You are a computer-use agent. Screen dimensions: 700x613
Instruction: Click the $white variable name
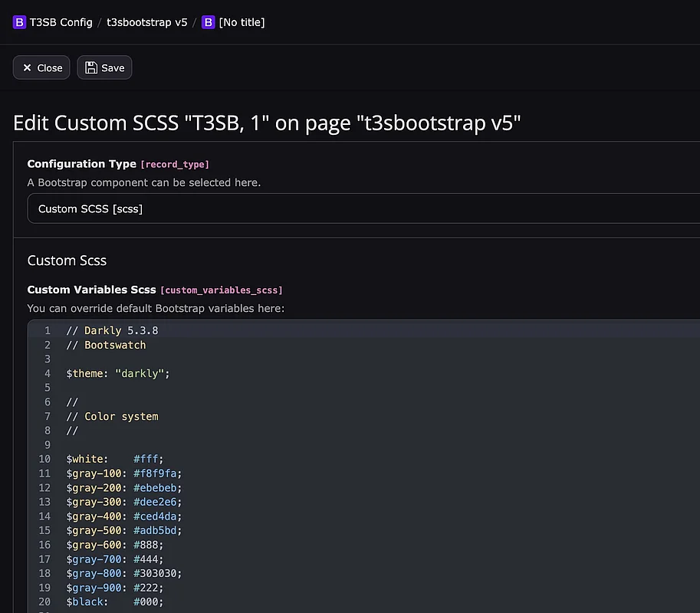[86, 459]
